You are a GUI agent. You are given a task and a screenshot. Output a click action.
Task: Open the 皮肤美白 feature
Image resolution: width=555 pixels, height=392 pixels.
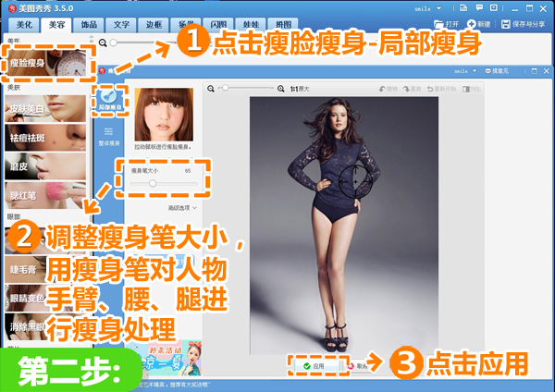coord(45,108)
